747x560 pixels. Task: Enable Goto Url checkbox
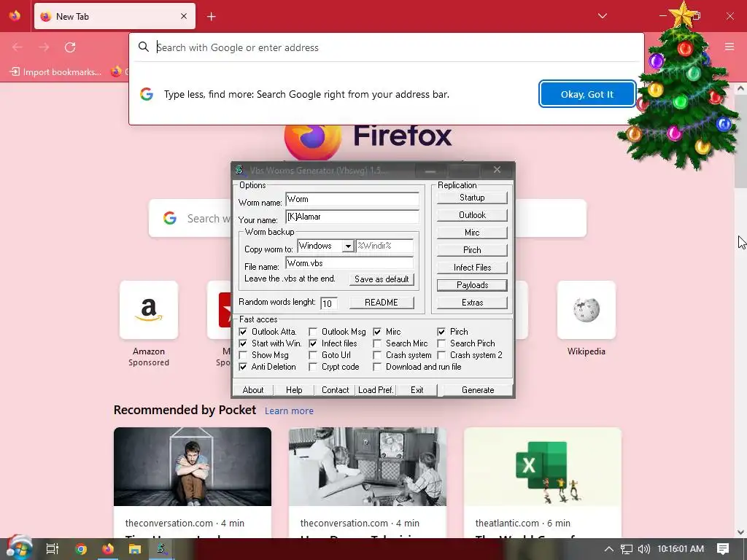point(313,355)
